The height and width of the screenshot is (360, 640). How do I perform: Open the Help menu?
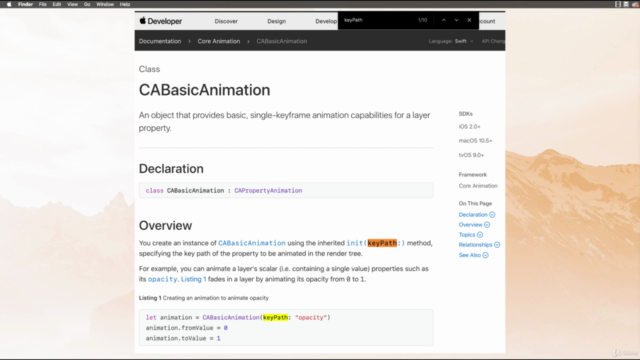pyautogui.click(x=125, y=4)
